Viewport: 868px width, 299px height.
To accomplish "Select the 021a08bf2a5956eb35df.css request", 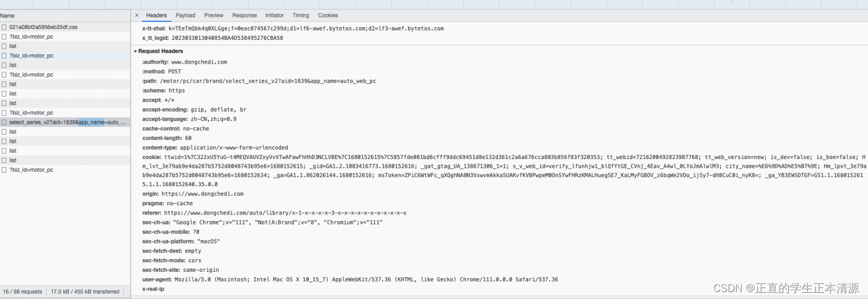I will (65, 27).
